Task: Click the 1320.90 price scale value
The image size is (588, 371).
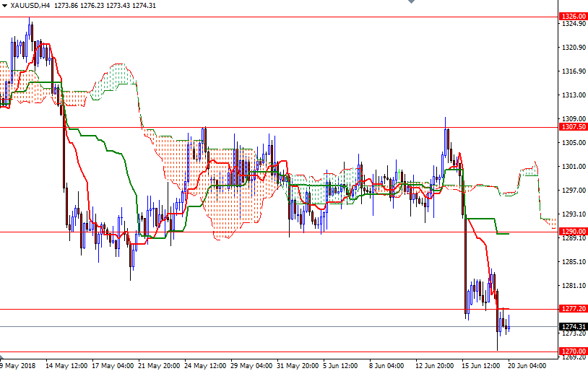Action: [x=574, y=47]
